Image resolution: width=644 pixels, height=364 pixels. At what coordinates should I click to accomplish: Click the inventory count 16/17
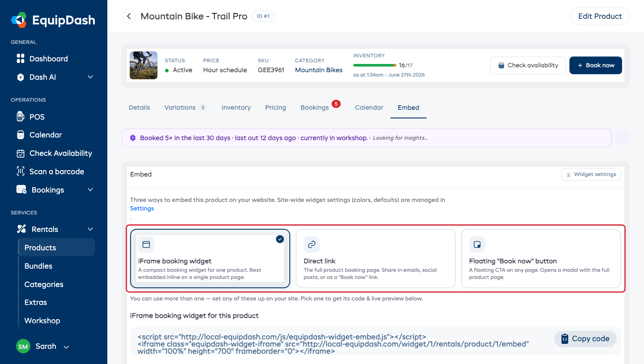pos(406,65)
